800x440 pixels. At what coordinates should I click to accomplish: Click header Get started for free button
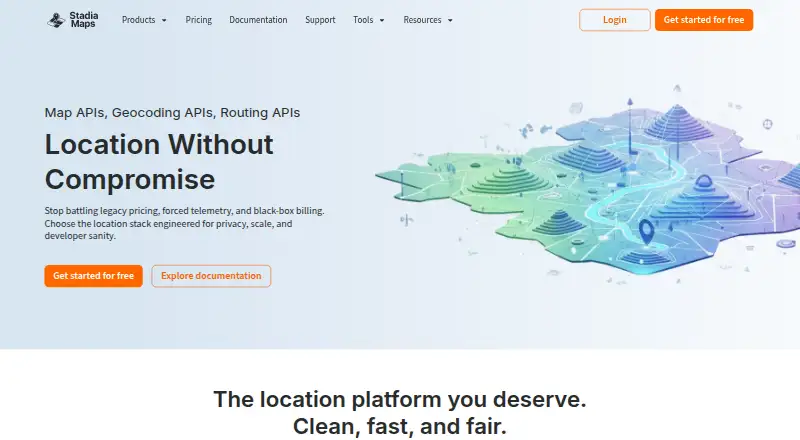tap(704, 20)
